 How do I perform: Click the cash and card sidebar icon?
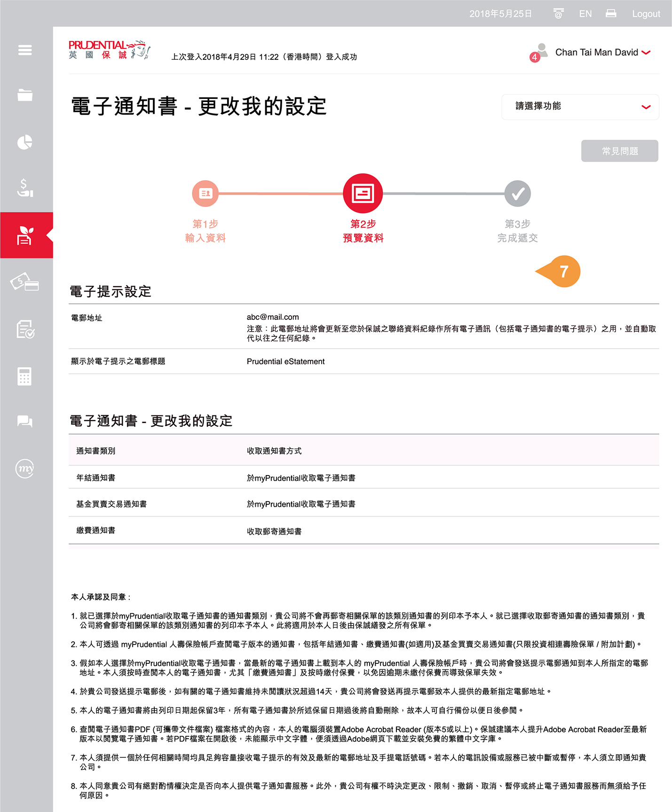(25, 282)
